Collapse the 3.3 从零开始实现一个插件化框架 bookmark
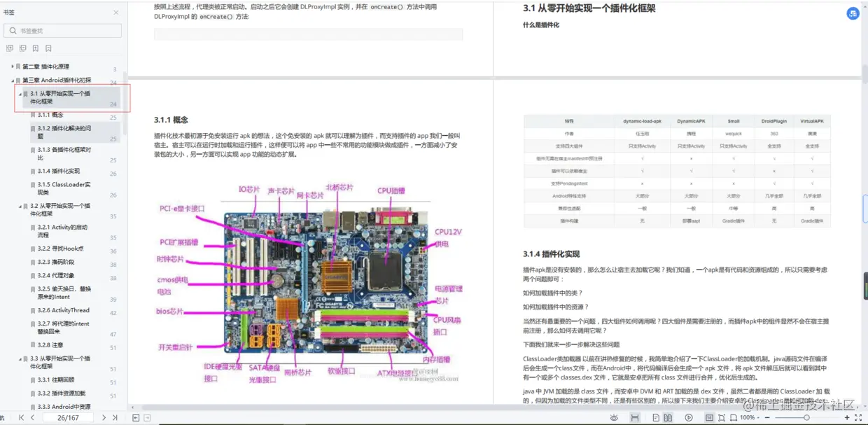The image size is (868, 425). (x=20, y=358)
